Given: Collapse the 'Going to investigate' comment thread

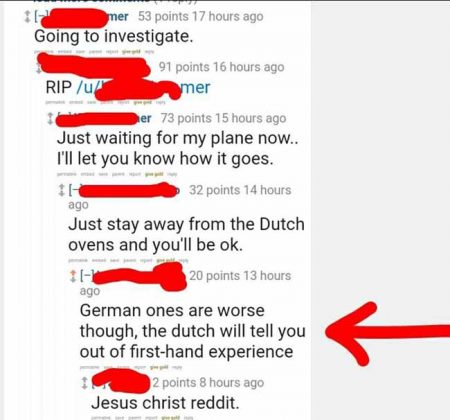Looking at the screenshot, I should [x=38, y=17].
